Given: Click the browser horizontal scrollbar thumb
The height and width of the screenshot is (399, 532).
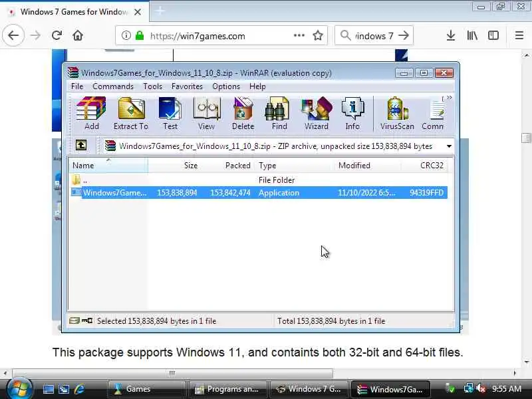Looking at the screenshot, I should [172, 373].
